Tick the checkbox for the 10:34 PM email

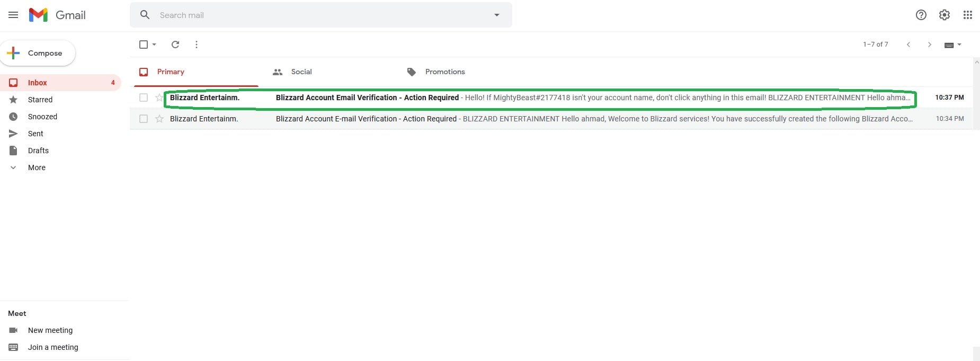pyautogui.click(x=144, y=119)
